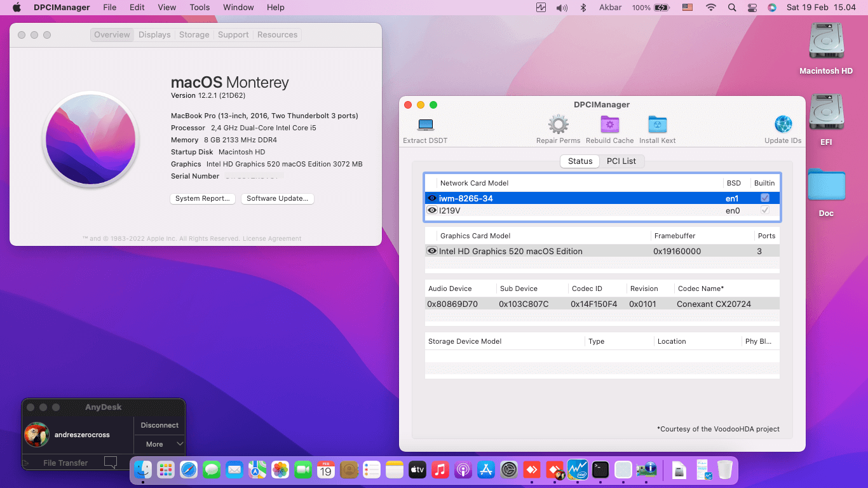
Task: Open the volume menu bar item
Action: [x=562, y=8]
